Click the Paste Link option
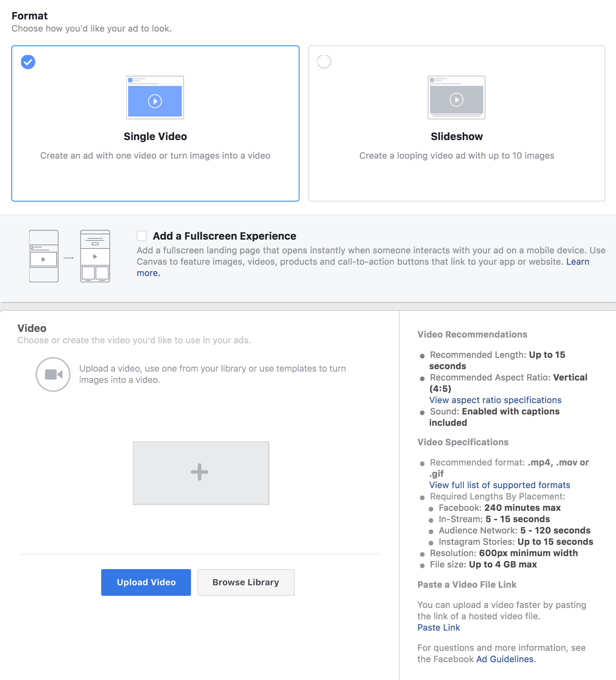This screenshot has height=680, width=616. tap(439, 628)
